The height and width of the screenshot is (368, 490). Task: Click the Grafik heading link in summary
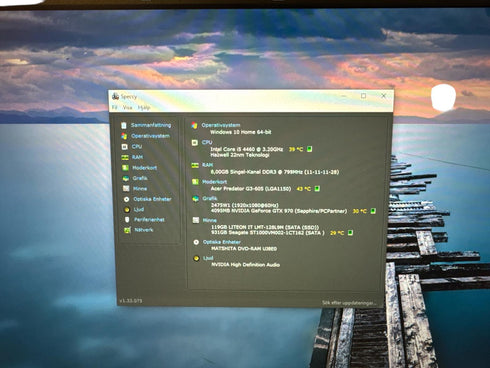[x=210, y=198]
